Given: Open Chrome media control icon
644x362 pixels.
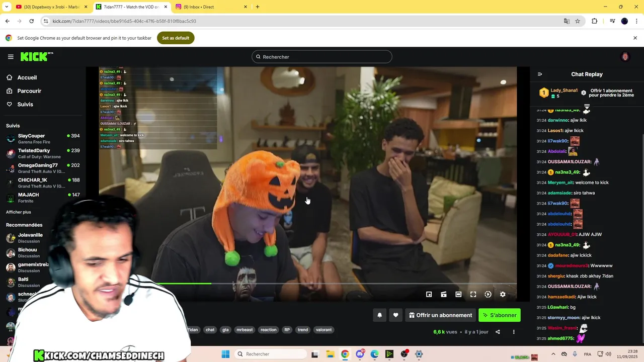Looking at the screenshot, I should pyautogui.click(x=612, y=21).
